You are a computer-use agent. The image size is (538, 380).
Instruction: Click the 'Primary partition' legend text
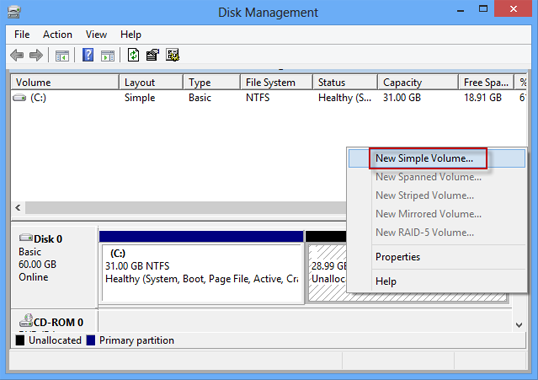click(x=137, y=340)
